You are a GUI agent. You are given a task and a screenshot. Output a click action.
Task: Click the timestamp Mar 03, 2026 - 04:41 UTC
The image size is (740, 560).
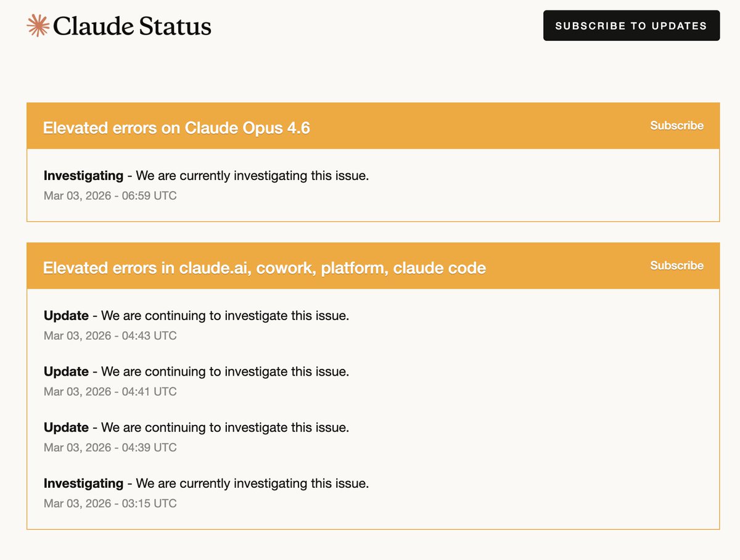(x=110, y=392)
